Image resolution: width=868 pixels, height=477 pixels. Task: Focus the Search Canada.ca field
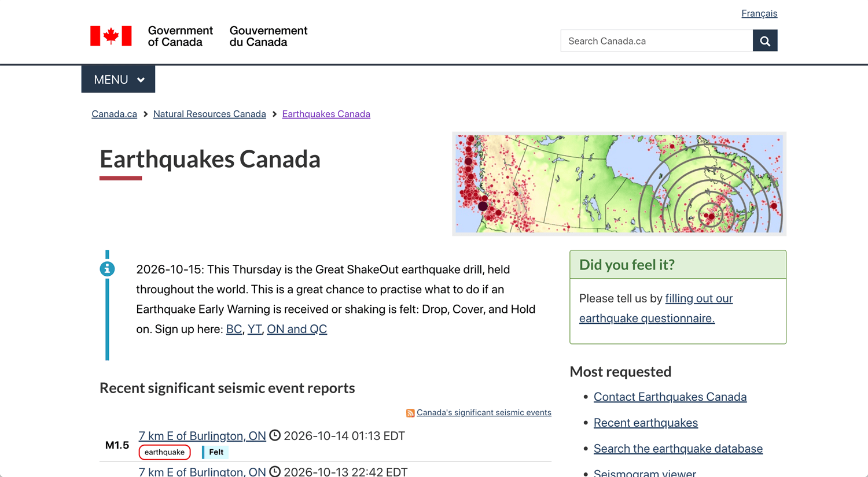point(657,40)
